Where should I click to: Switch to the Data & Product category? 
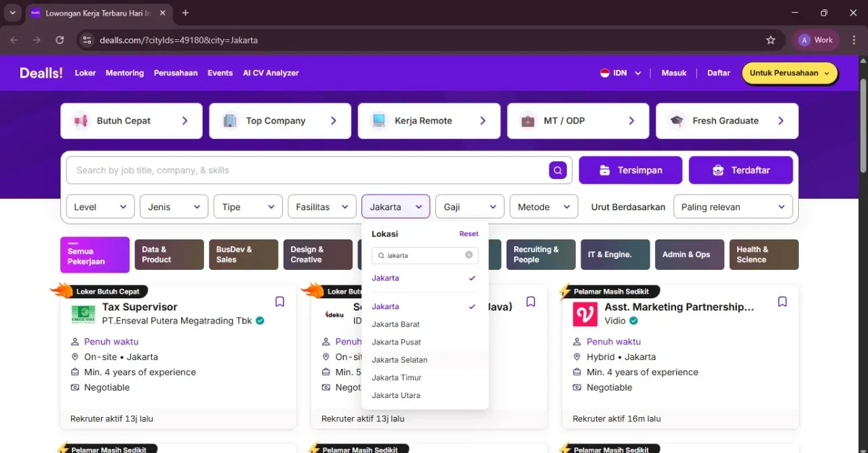click(170, 255)
